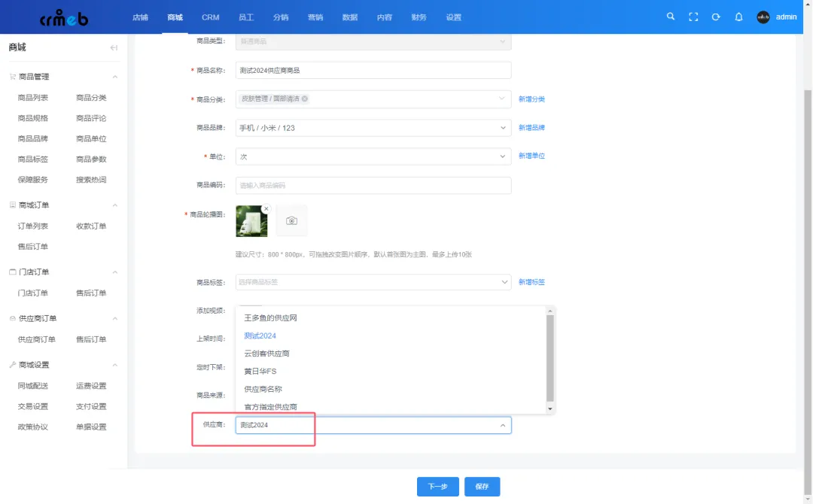
Task: Collapse the 商城设置 group chevron
Action: coord(115,365)
